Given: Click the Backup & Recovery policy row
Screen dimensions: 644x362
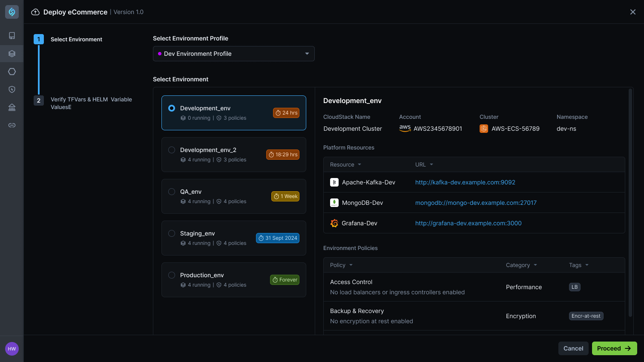Looking at the screenshot, I should click(474, 316).
